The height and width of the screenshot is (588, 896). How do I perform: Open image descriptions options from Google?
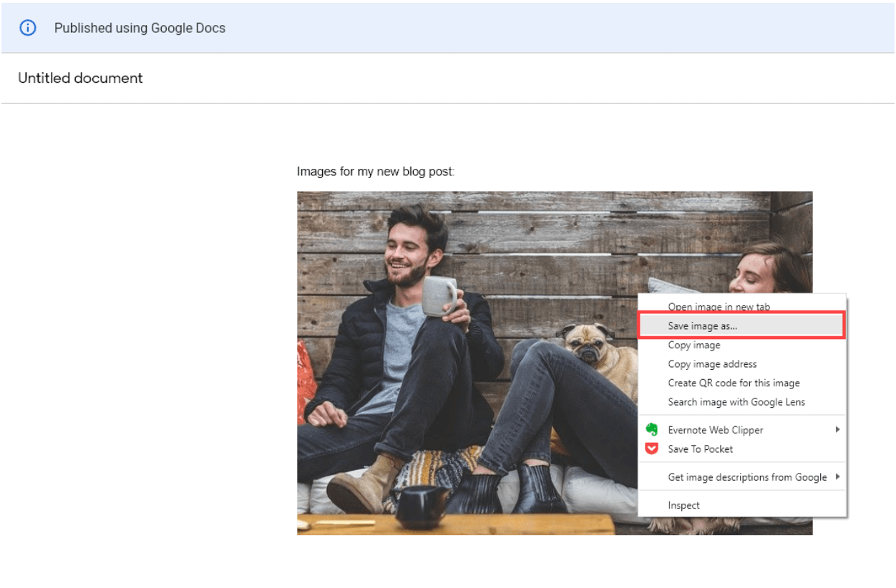(x=747, y=476)
